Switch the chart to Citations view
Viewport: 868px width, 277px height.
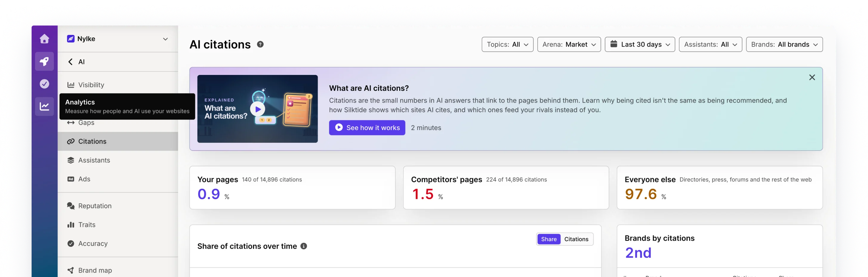[x=576, y=239]
